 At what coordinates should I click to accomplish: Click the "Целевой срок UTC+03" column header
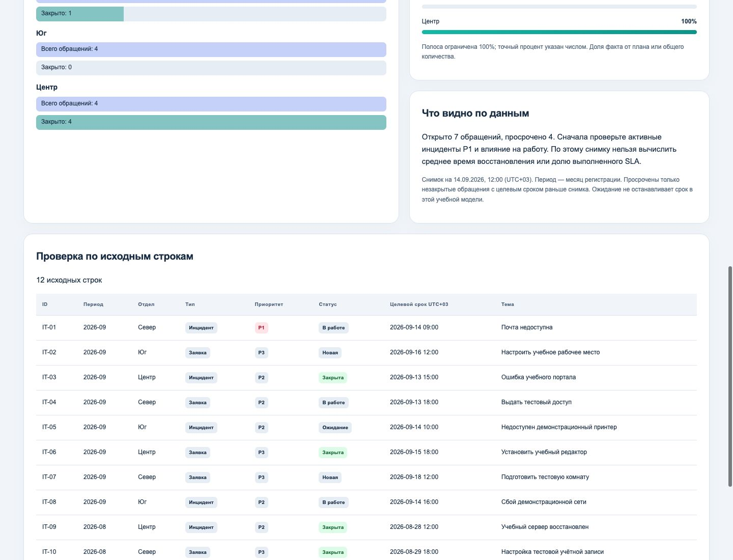pos(419,304)
